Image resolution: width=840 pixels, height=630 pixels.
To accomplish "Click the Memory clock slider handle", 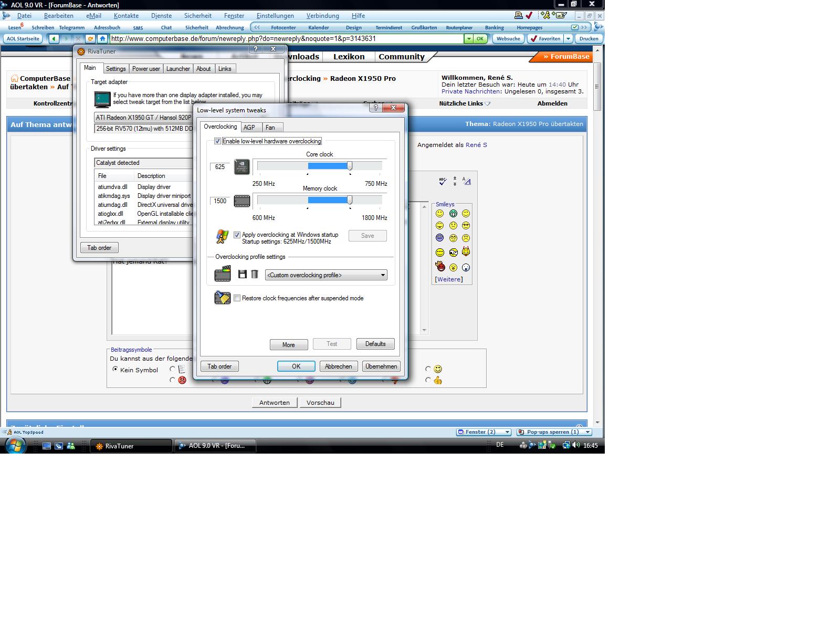I will coord(350,200).
